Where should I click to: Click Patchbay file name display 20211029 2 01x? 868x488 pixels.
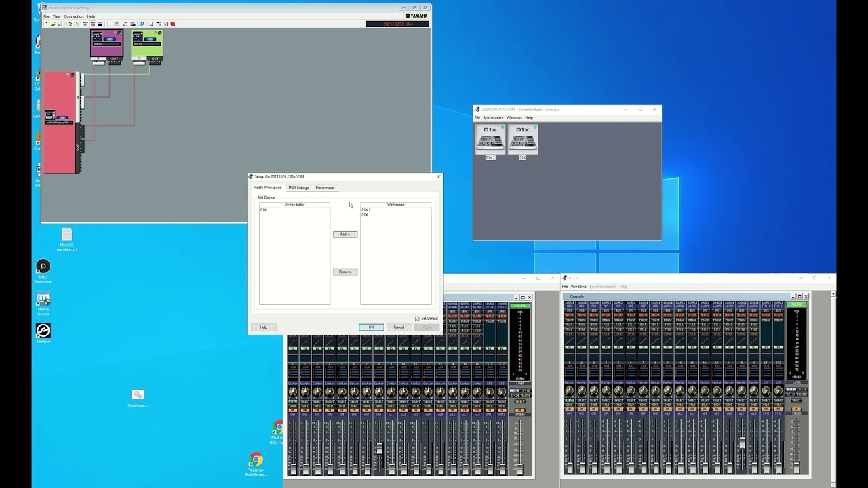point(397,24)
